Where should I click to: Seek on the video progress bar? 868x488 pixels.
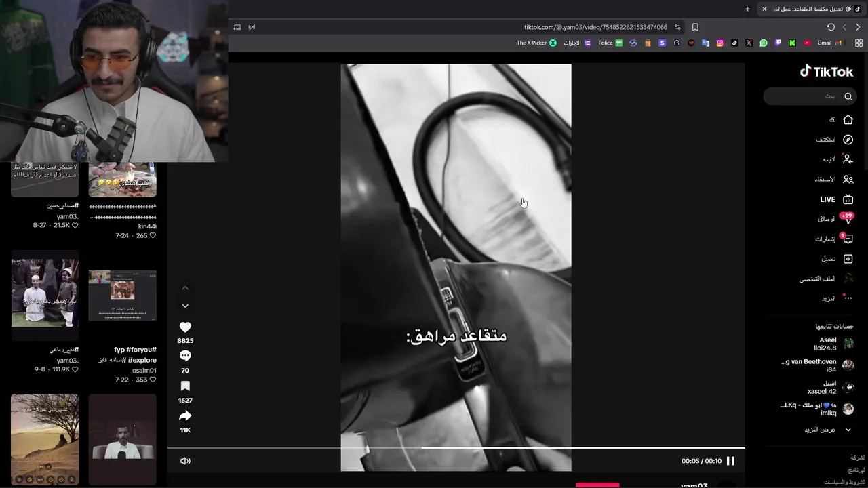pyautogui.click(x=456, y=447)
